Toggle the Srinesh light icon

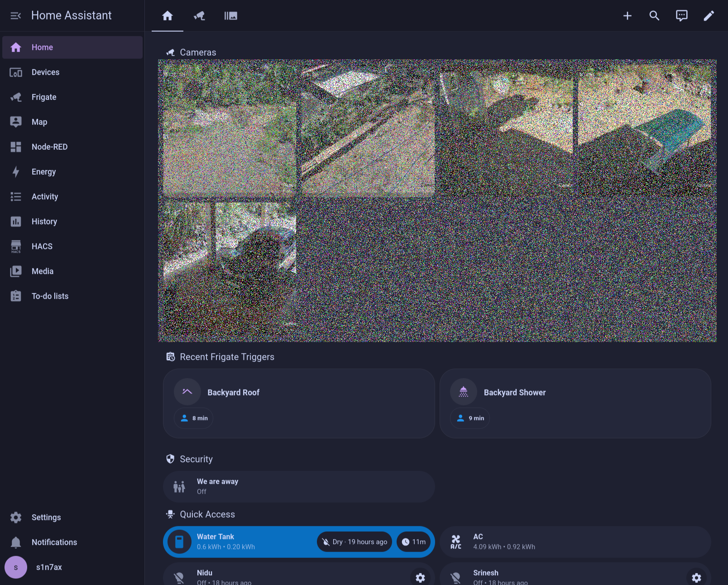pos(456,577)
